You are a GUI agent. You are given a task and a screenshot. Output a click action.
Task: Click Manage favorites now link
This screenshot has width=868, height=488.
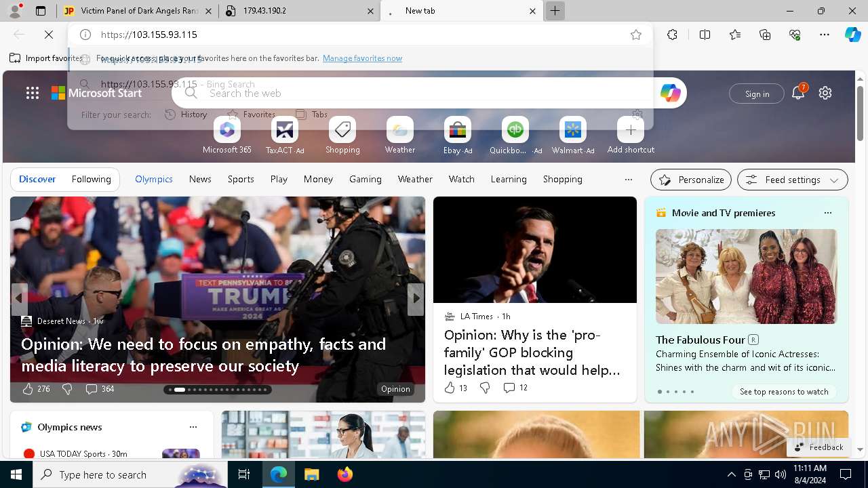(x=362, y=58)
